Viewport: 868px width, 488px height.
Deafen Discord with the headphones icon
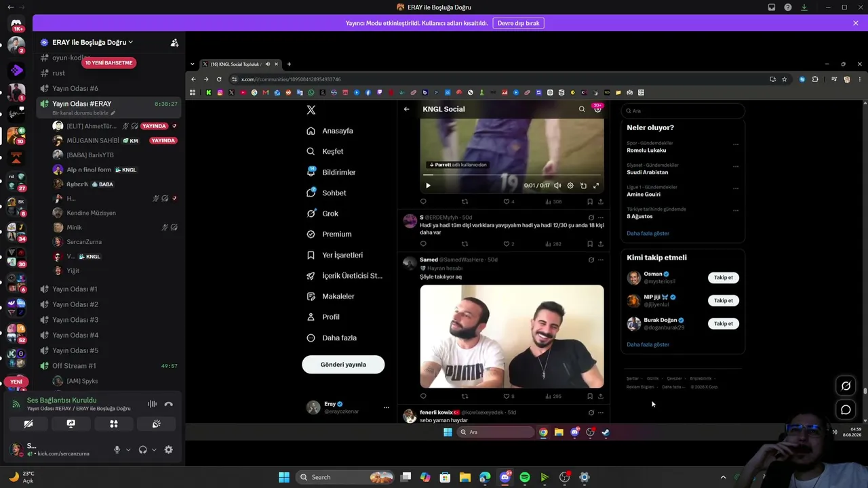(x=142, y=449)
